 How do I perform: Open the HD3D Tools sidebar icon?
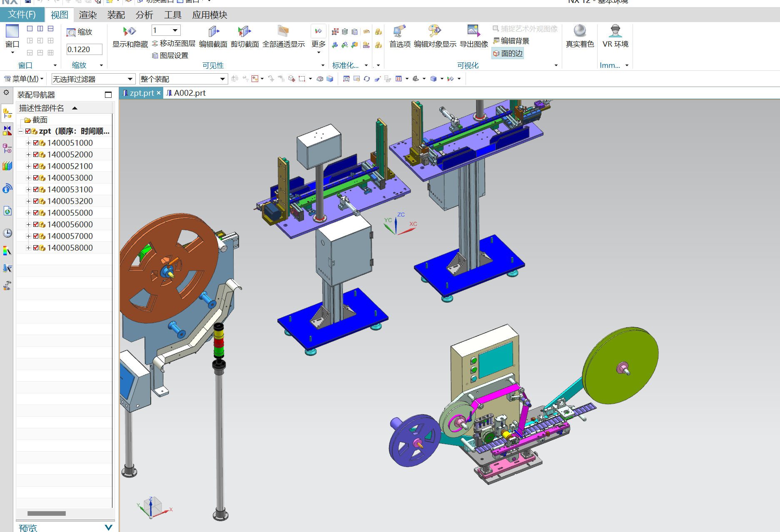click(x=7, y=189)
